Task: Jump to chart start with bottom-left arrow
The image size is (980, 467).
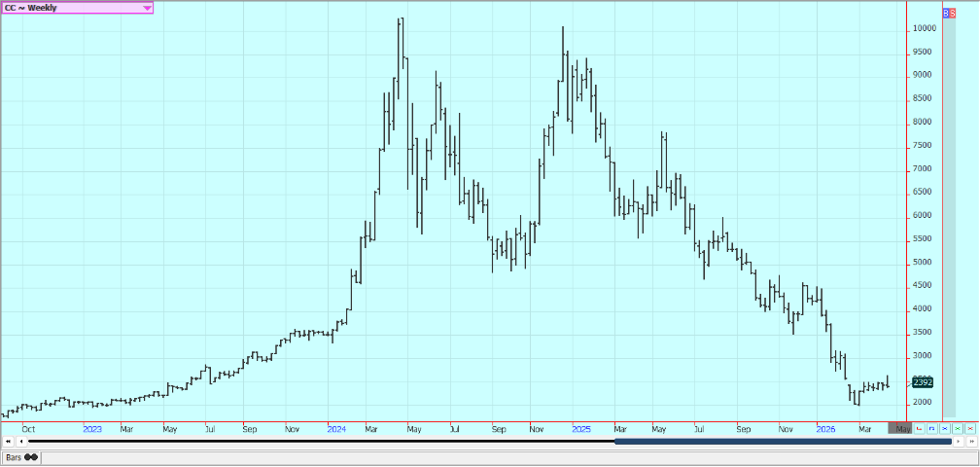Action: click(x=9, y=442)
